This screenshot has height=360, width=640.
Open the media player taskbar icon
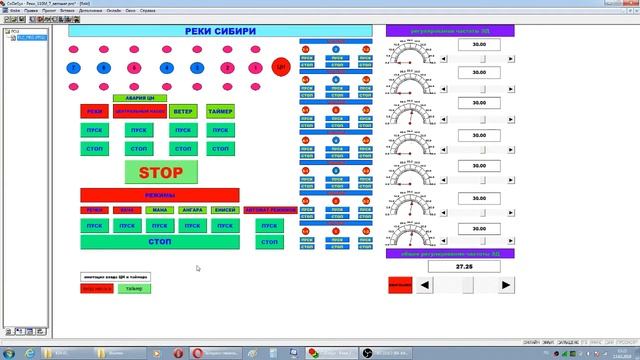156,353
